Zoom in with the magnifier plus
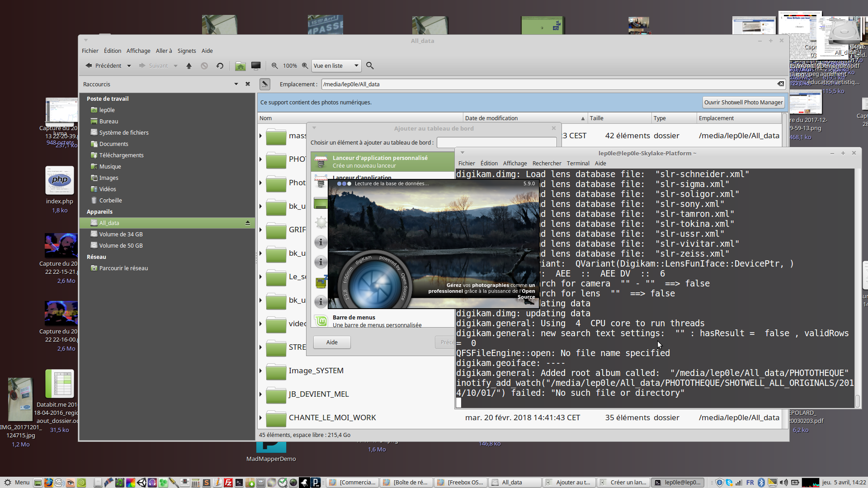 pos(305,66)
